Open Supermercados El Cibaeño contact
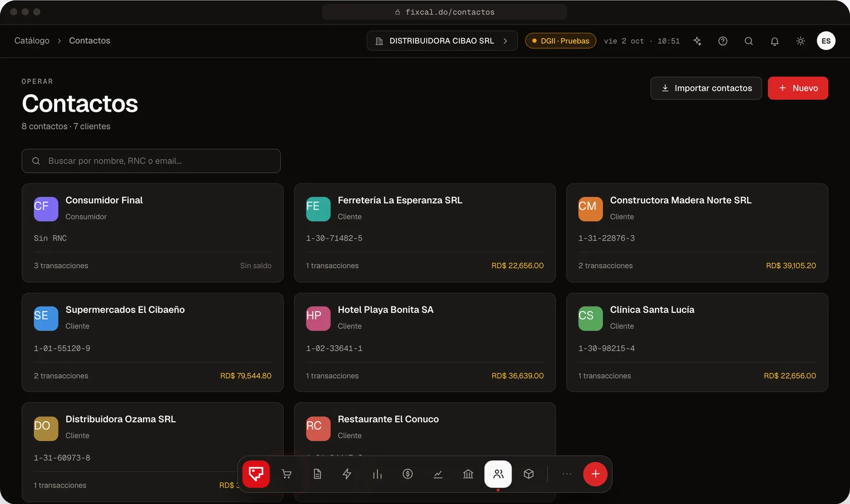This screenshot has height=504, width=850. point(152,343)
